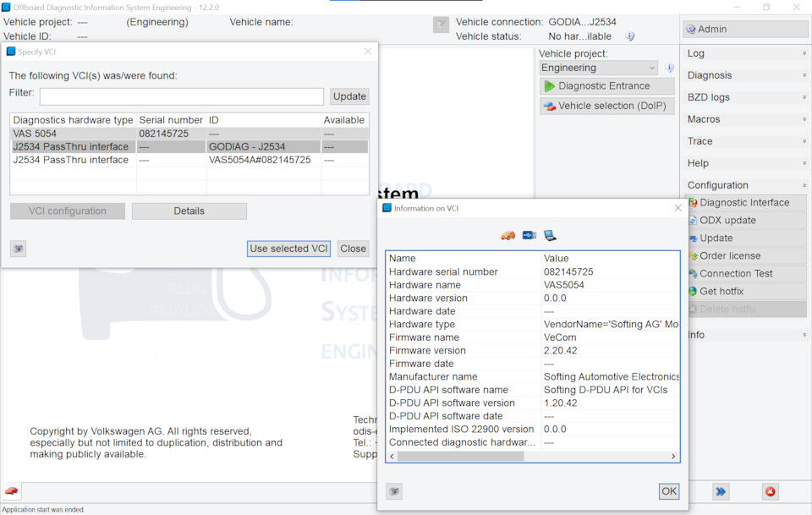Close the Specify VCI dialog via X
Viewport: 812px width, 515px height.
tap(368, 52)
